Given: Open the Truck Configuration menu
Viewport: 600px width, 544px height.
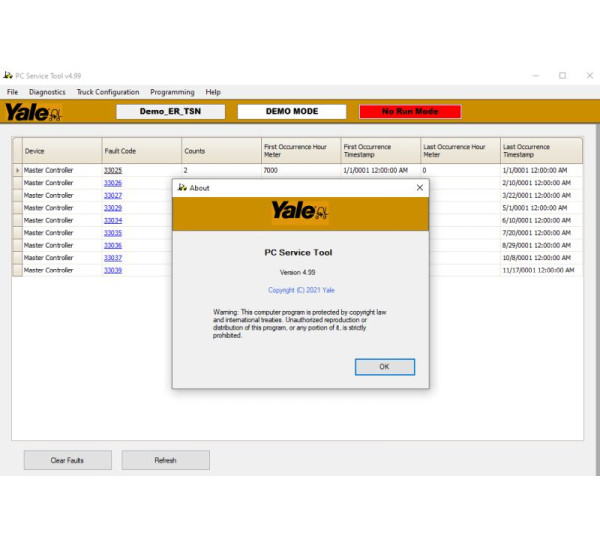Looking at the screenshot, I should pos(108,92).
